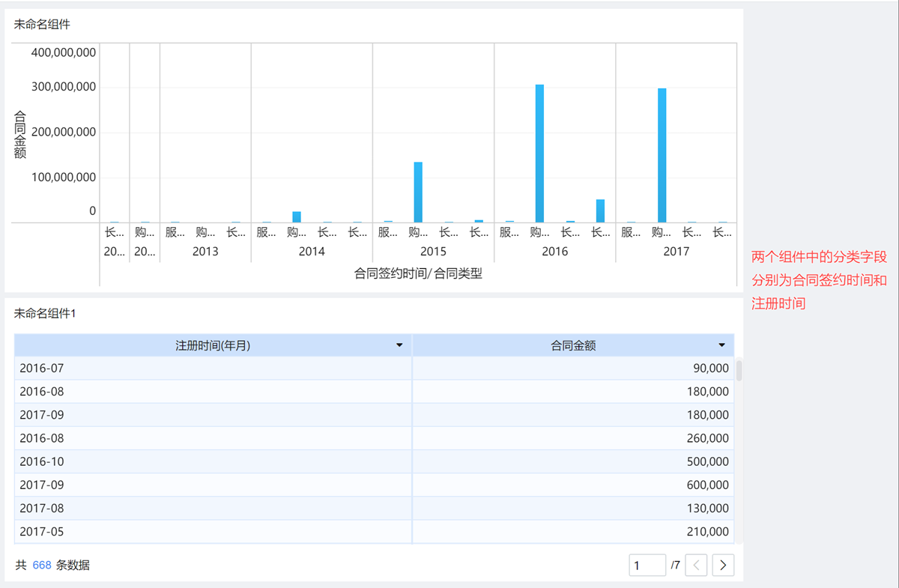This screenshot has width=899, height=588.
Task: Click the 合同签约时间/合同类型 axis title
Action: [418, 274]
